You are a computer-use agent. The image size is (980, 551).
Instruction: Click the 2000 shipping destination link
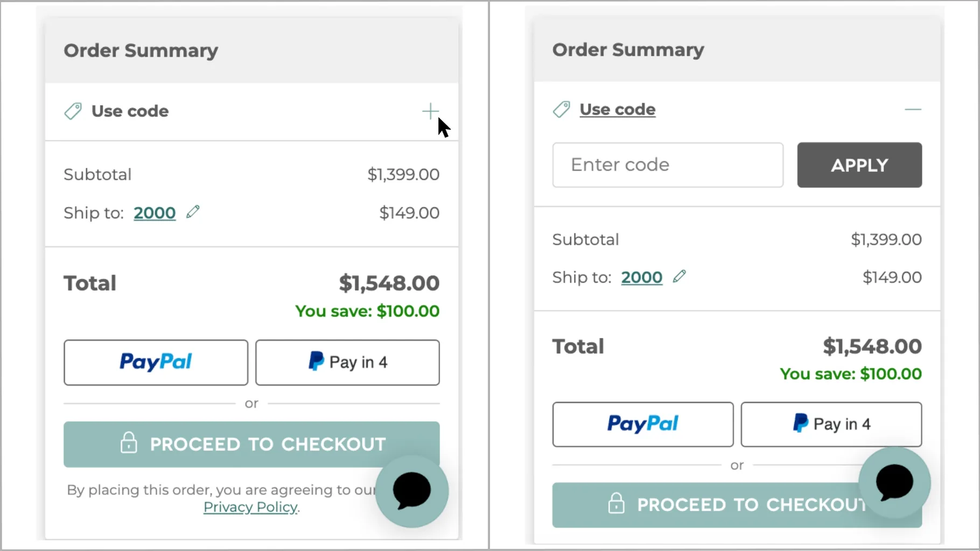coord(154,213)
